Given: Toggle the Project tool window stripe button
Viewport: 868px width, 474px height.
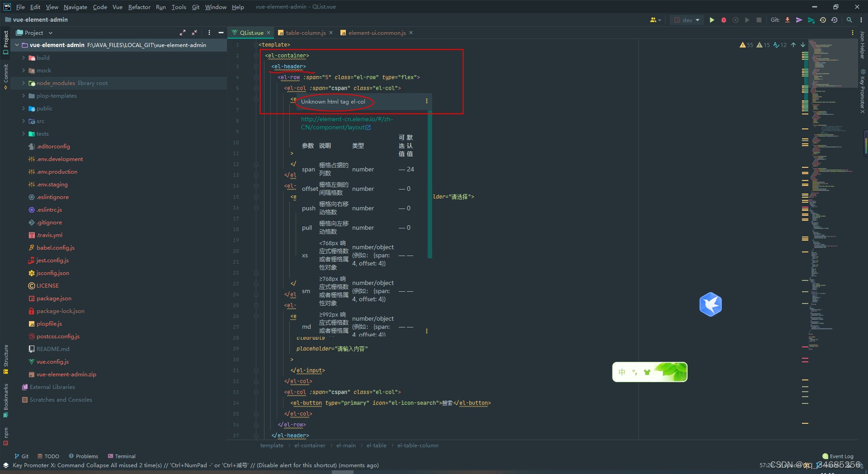Looking at the screenshot, I should click(x=5, y=43).
